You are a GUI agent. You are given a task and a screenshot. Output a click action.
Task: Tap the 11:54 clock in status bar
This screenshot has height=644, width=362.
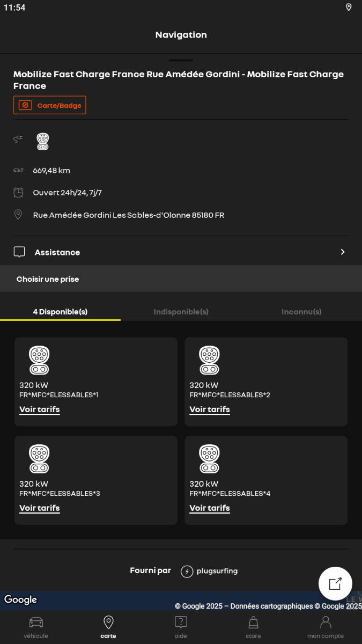pyautogui.click(x=14, y=8)
